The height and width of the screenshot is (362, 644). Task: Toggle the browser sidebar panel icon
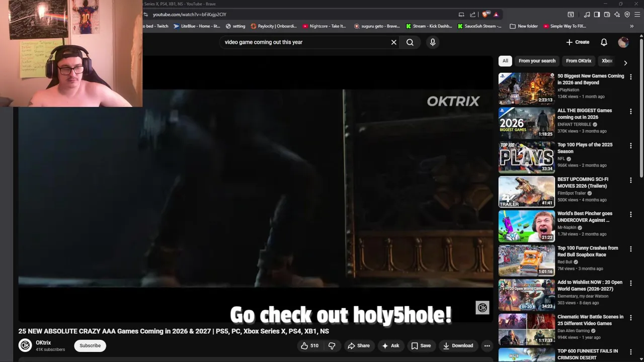[x=597, y=15]
